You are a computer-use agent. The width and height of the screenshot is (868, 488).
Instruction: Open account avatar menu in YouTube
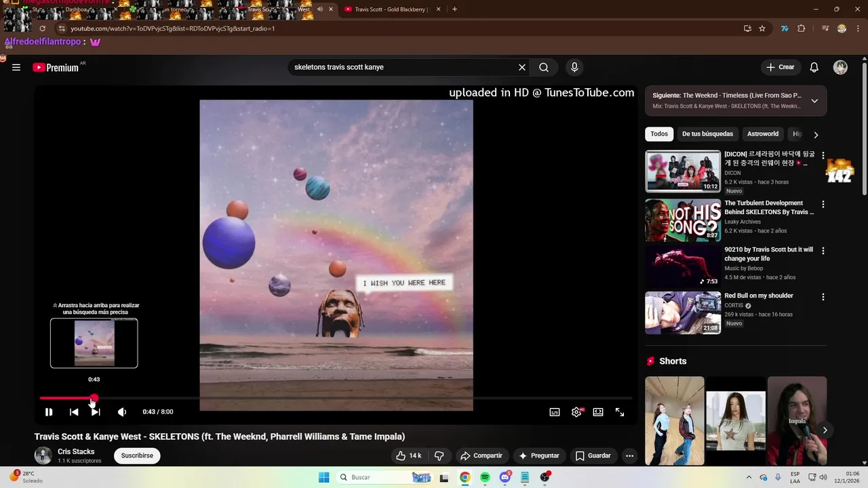click(x=840, y=67)
